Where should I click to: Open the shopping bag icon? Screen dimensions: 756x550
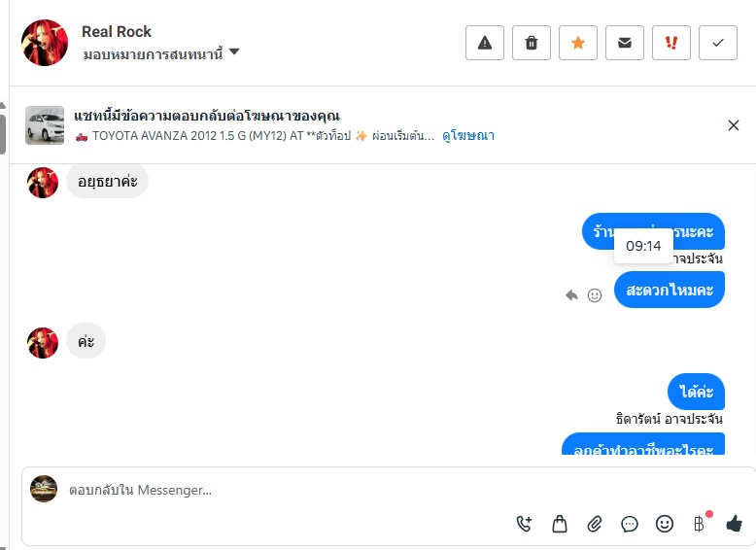click(x=560, y=524)
